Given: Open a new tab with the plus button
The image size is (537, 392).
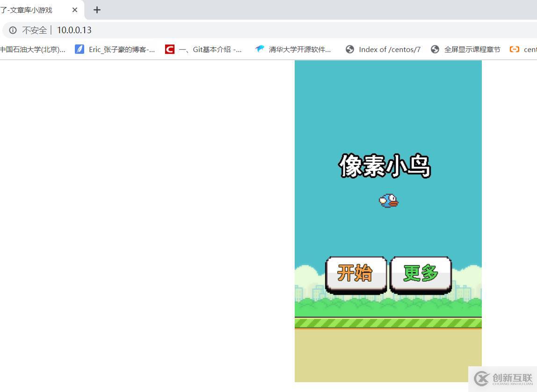Looking at the screenshot, I should coord(97,10).
